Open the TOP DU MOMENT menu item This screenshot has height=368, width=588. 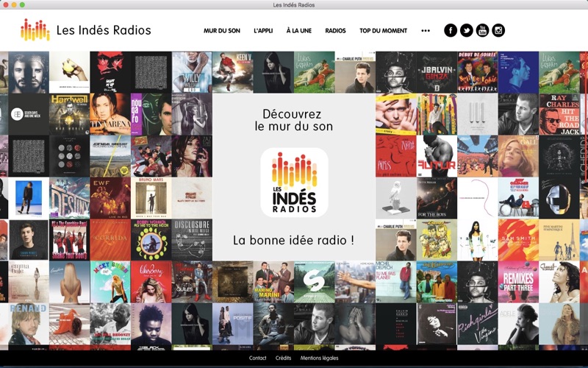(x=383, y=31)
